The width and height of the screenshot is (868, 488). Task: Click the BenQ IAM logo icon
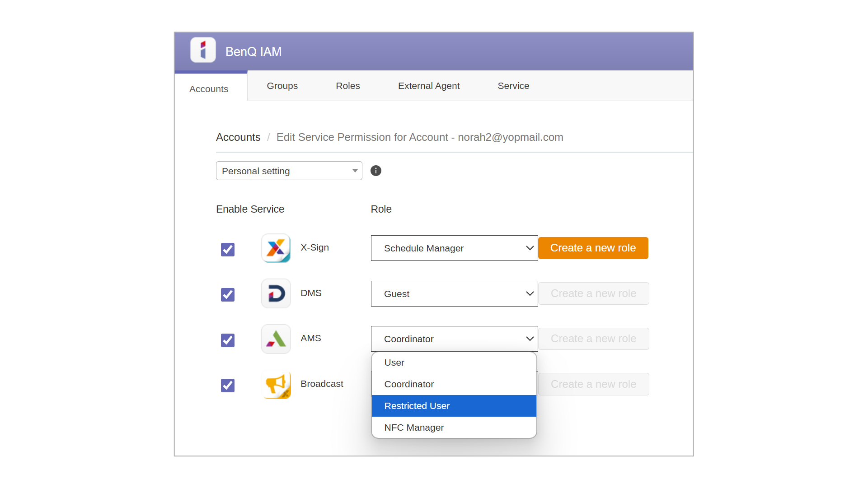203,50
